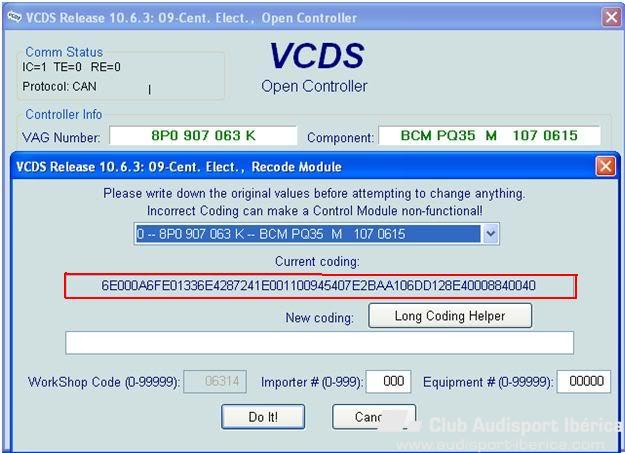Click the Incorrect Coding warning text
The image size is (625, 453).
[x=315, y=211]
